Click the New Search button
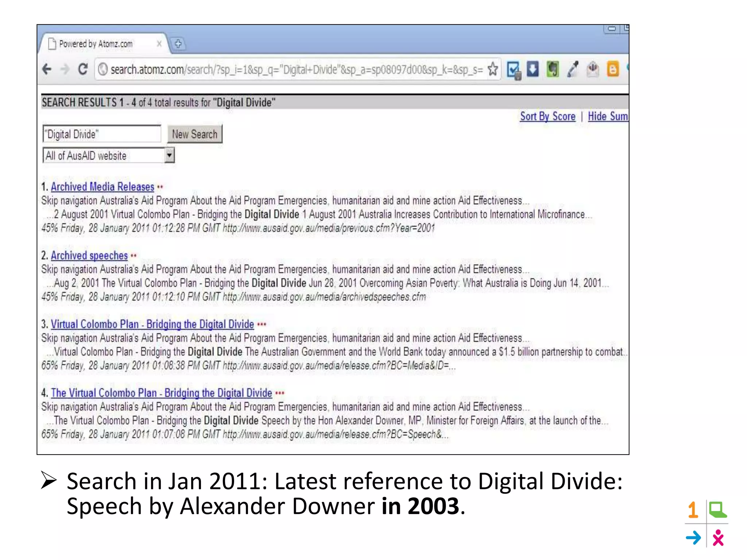Viewport: 747px width, 560px height. pos(195,134)
